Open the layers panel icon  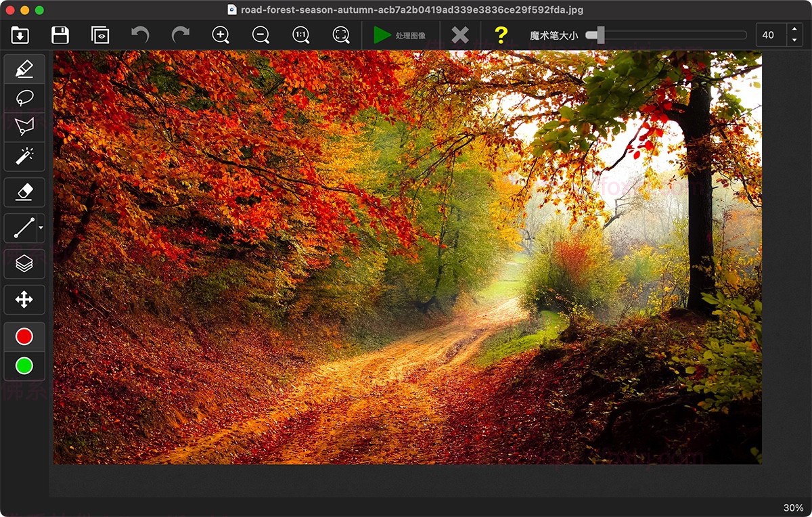24,264
